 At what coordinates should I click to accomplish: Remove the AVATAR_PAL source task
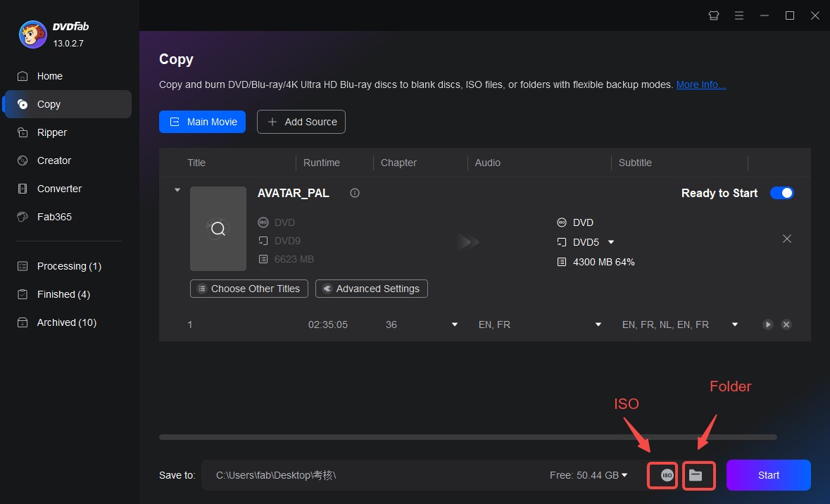787,239
